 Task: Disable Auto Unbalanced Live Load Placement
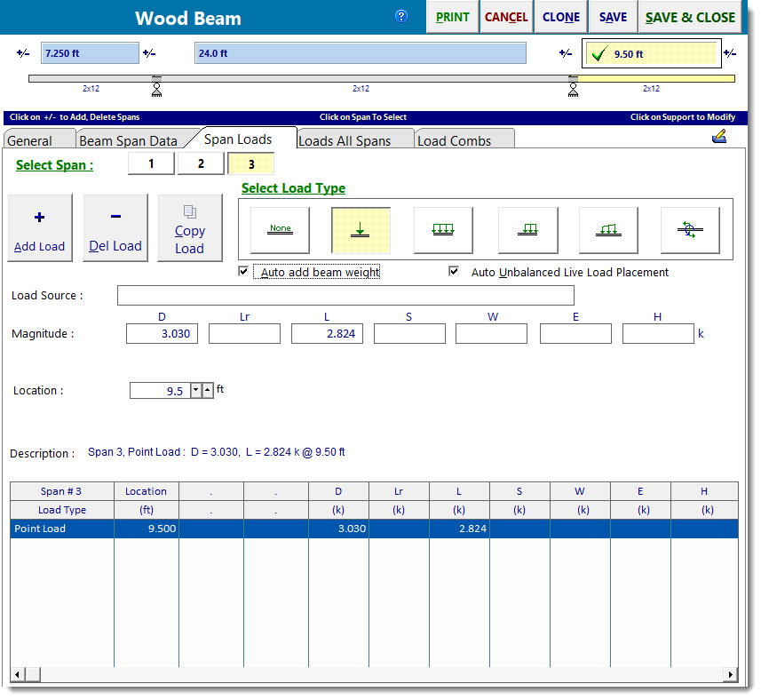pos(455,272)
